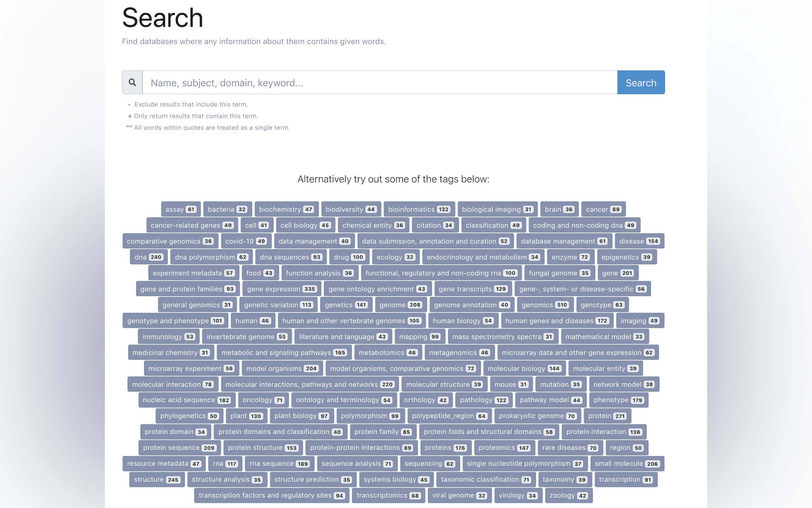This screenshot has height=508, width=812.
Task: Select the gene expression tag
Action: point(282,289)
